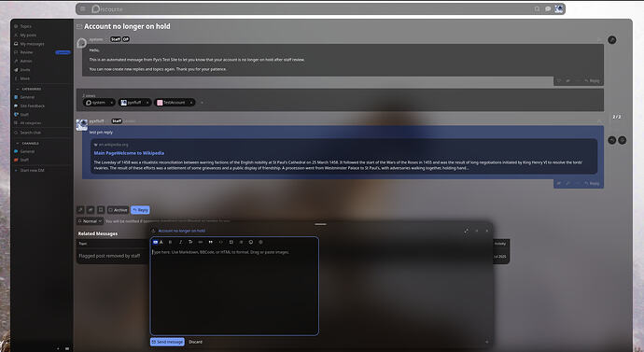Open Review in the sidebar
This screenshot has height=352, width=644.
coord(42,52)
